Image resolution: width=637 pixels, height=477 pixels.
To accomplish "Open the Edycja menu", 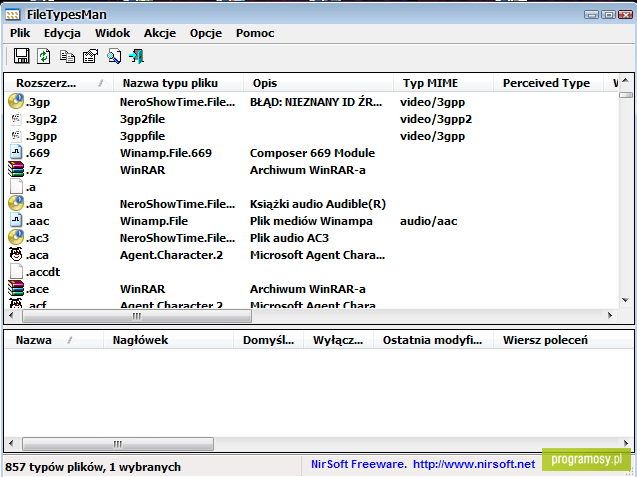I will (x=62, y=33).
